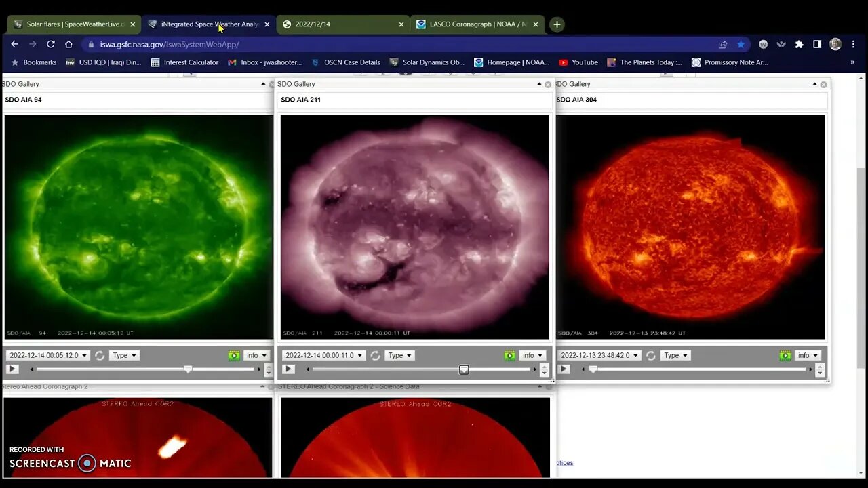Show more bookmarks overflow chevron
Screen dimensions: 868x488
852,62
